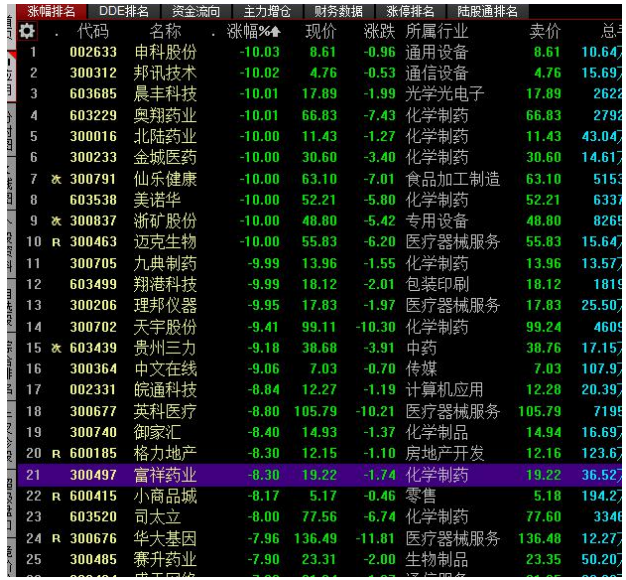
Task: Click the 计算机应用 industry cell
Action: click(445, 390)
